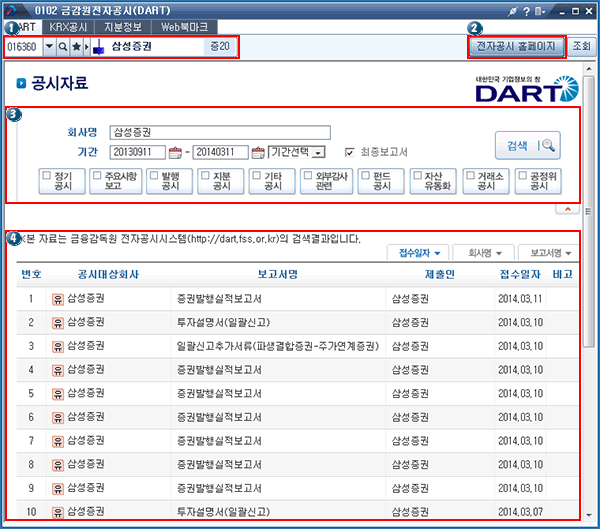Collapse the search panel with red arrow
The image size is (600, 529).
tap(568, 209)
